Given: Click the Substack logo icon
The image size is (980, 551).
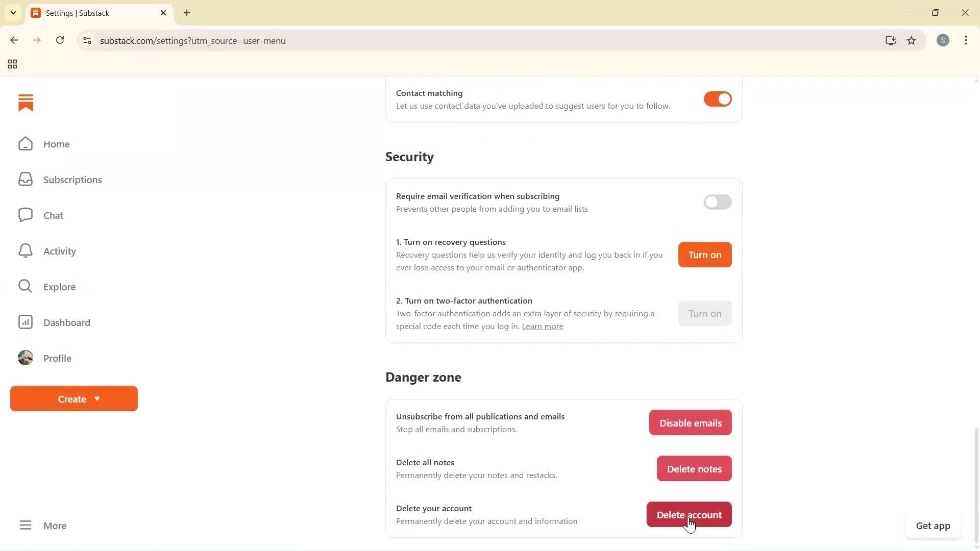Looking at the screenshot, I should (x=26, y=103).
